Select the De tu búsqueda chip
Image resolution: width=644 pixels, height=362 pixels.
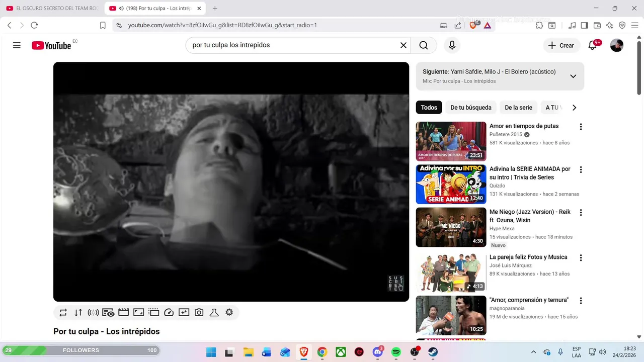pyautogui.click(x=471, y=108)
